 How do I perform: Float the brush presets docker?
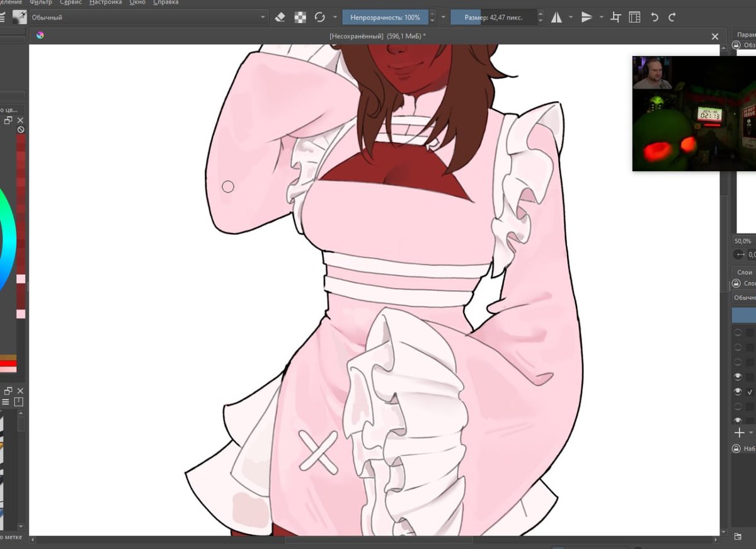coord(9,391)
